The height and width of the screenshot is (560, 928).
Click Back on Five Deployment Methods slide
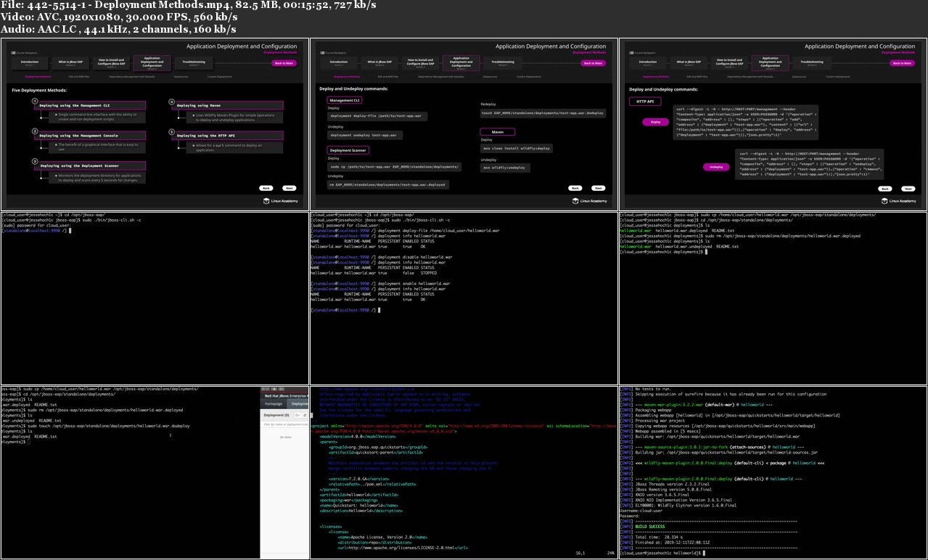pyautogui.click(x=266, y=188)
